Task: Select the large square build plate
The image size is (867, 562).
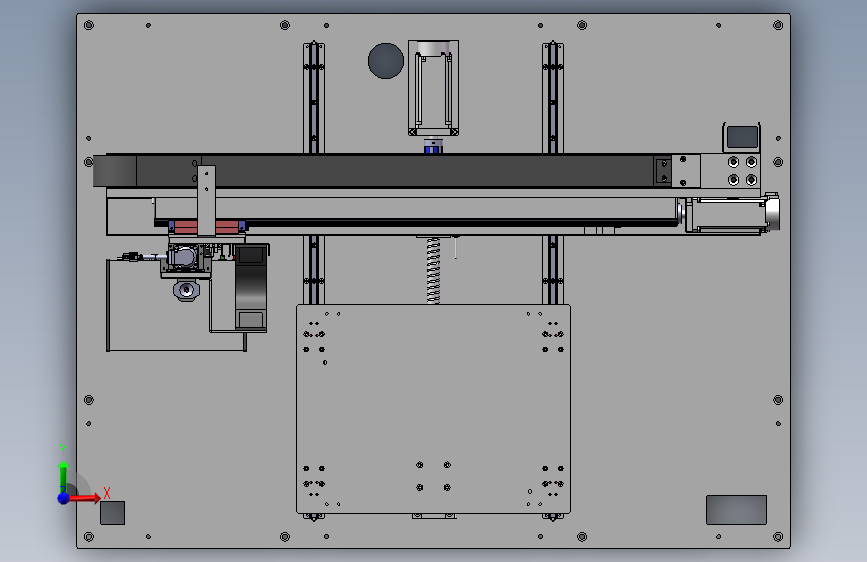Action: 434,409
